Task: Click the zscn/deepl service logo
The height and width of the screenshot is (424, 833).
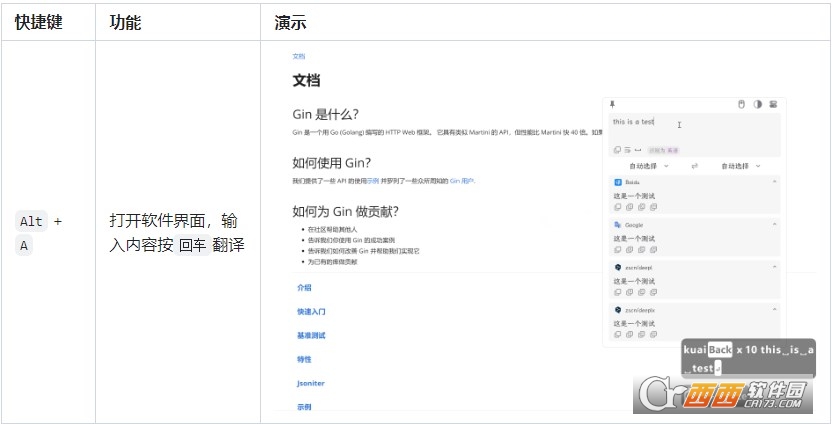Action: [x=618, y=267]
